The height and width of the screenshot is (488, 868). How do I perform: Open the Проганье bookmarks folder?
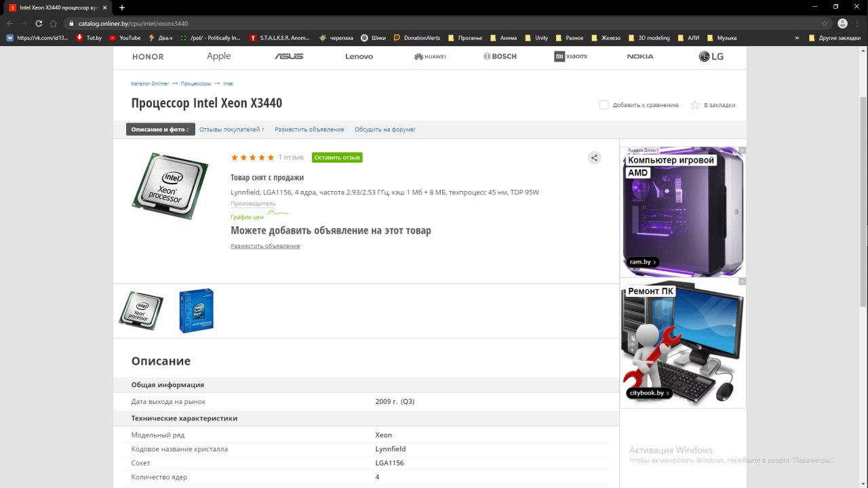466,38
